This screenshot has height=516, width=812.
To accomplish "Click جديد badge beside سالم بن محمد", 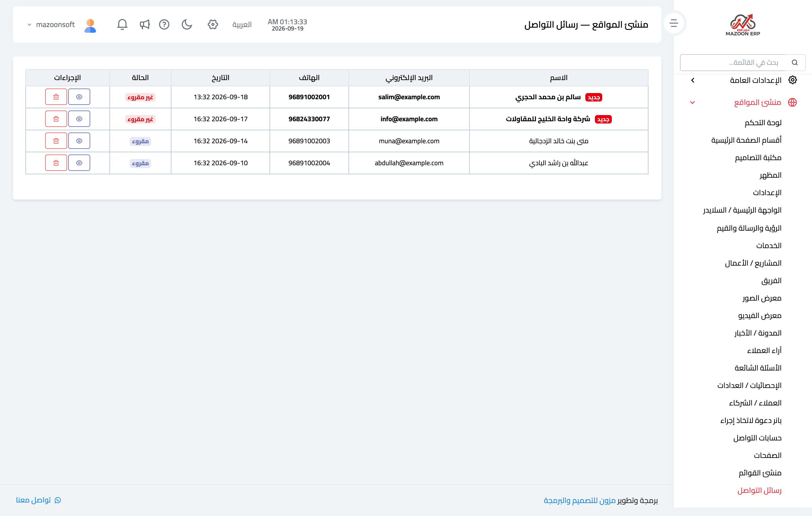I will (593, 98).
